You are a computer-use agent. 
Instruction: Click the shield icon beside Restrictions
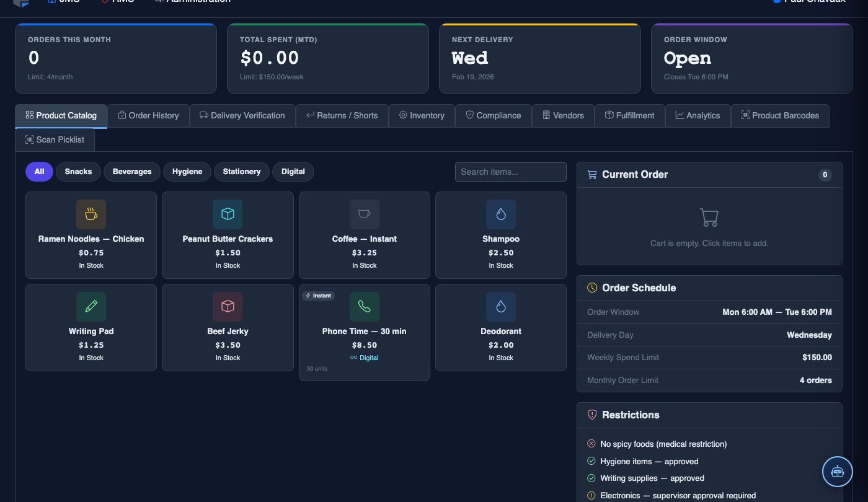[x=592, y=415]
